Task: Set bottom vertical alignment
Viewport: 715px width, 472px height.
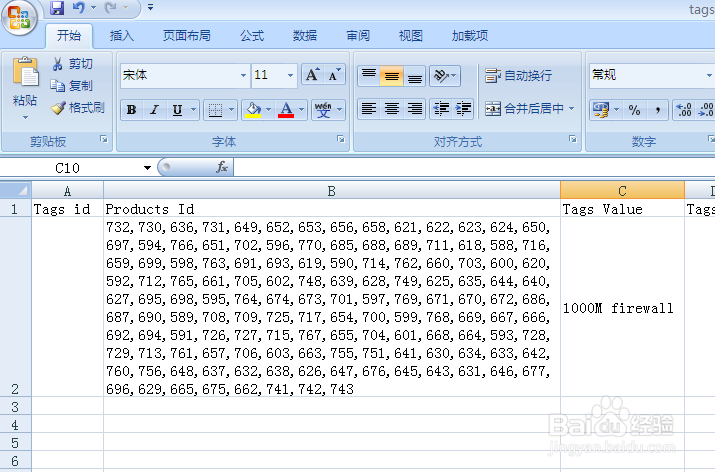Action: [x=414, y=75]
